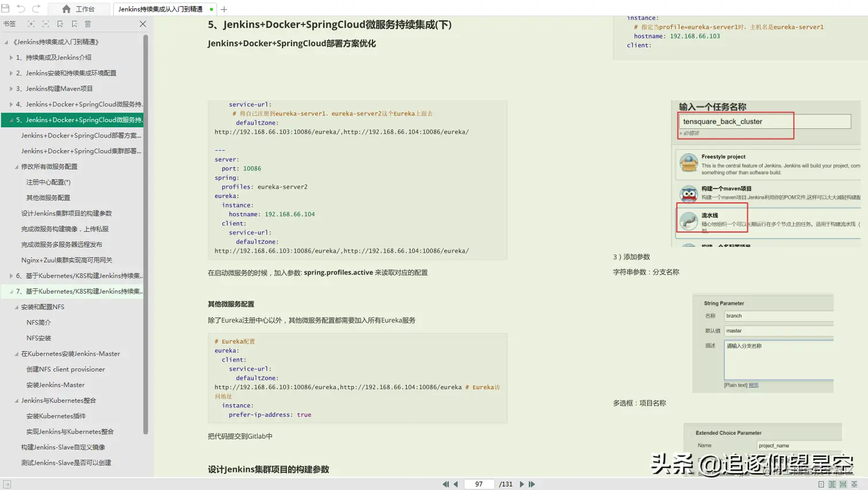Open bookmark 3、Jenkins构建Maven项目

click(x=54, y=88)
